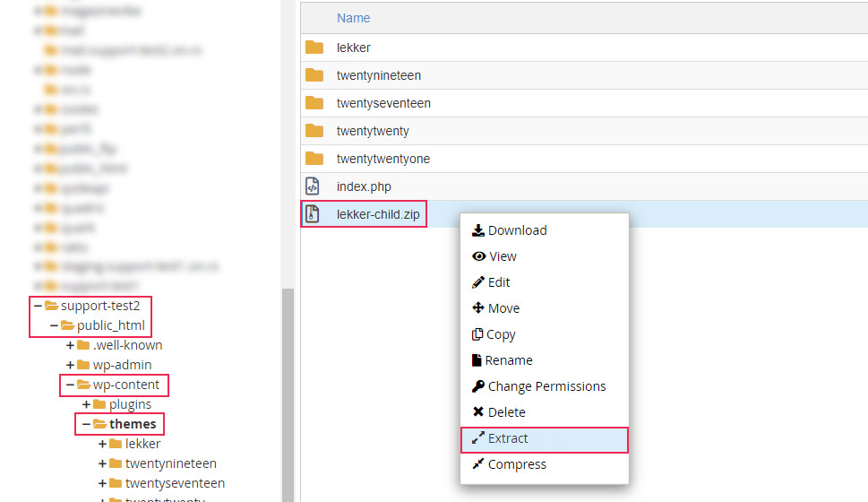The width and height of the screenshot is (868, 502).
Task: Choose Change Permissions from the context menu
Action: tap(544, 386)
